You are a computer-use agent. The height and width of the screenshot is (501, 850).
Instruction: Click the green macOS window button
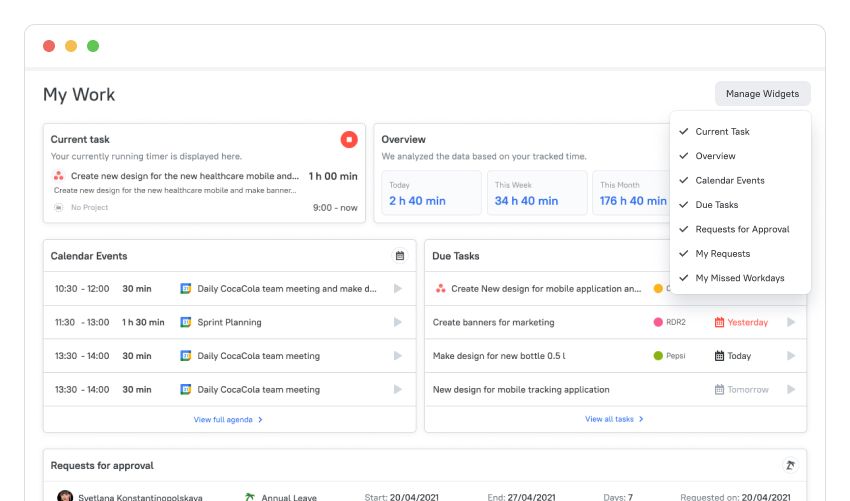(x=93, y=46)
